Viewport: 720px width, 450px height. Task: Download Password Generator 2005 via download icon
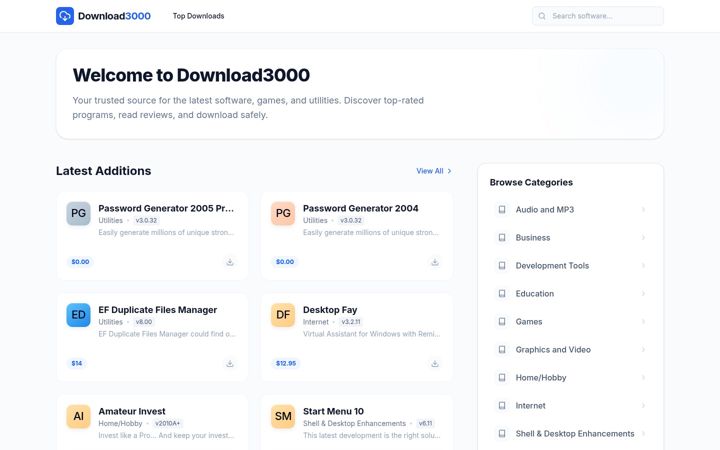(230, 262)
